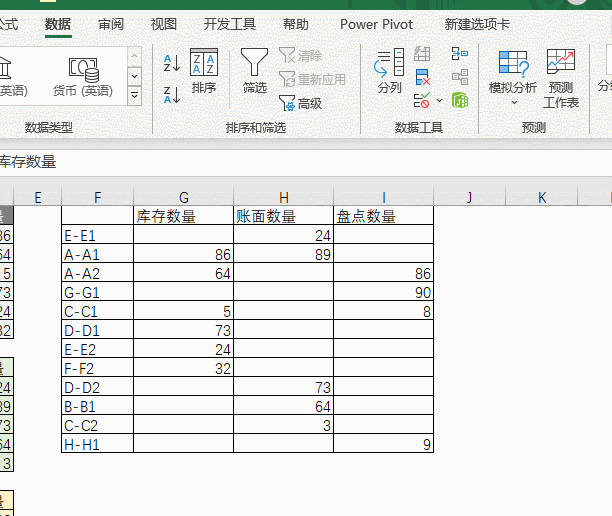This screenshot has height=516, width=612.
Task: Select the D-D1 row label cell
Action: point(97,330)
